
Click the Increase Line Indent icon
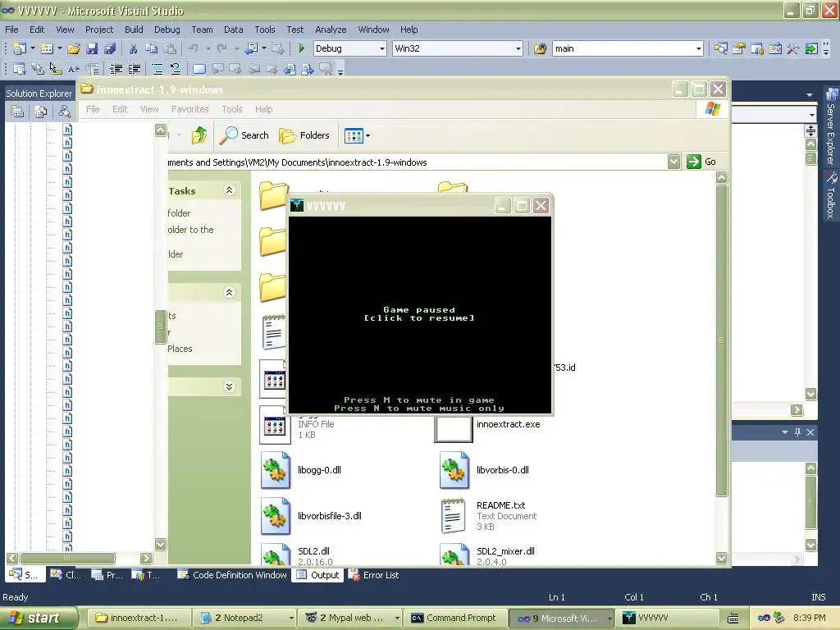(134, 69)
